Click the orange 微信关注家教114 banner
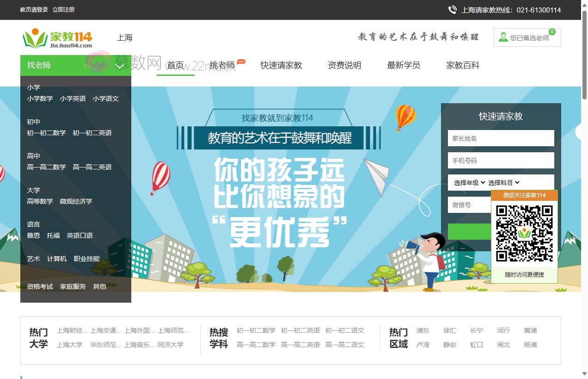Viewport: 588px width, 379px height. (x=525, y=196)
